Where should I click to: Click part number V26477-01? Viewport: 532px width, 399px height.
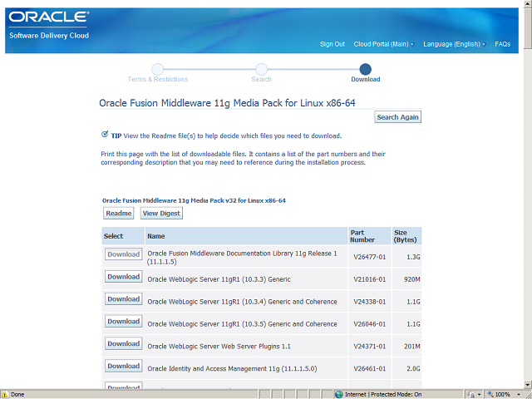coord(369,257)
